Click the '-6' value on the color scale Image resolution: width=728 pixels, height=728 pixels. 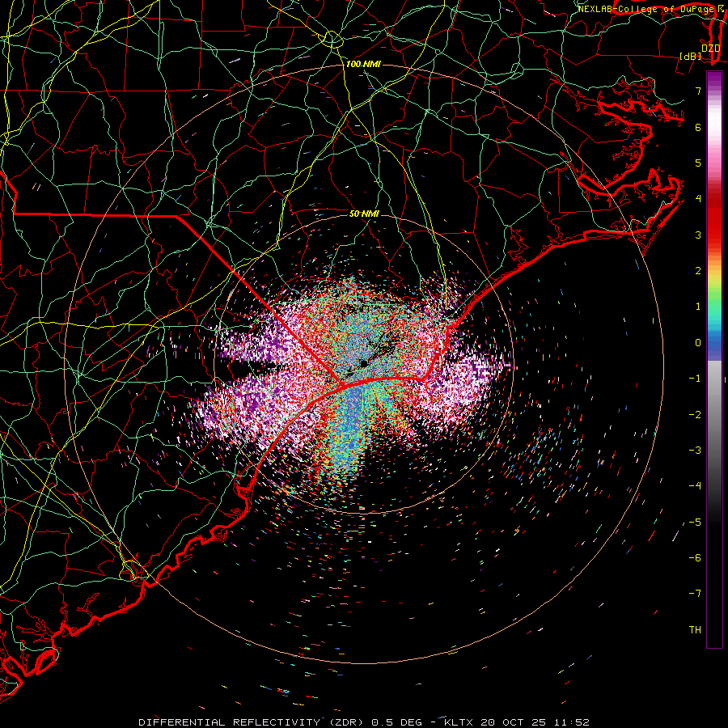[695, 558]
